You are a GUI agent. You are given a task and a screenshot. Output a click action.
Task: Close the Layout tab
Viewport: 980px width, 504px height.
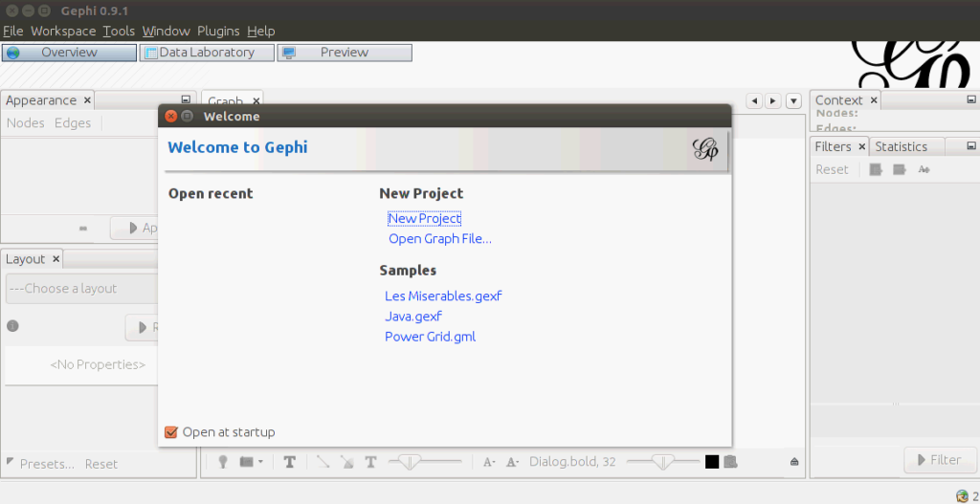56,258
